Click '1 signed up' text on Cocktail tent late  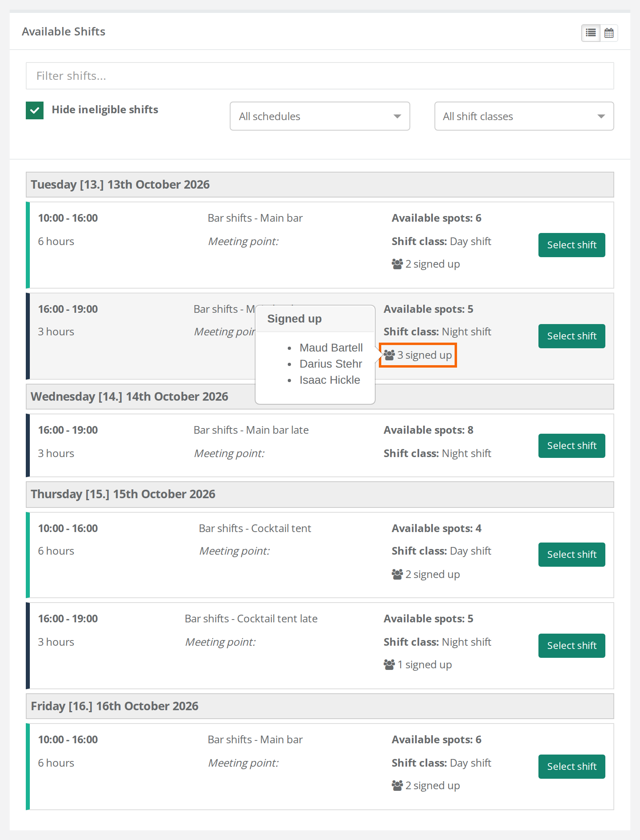pos(425,665)
